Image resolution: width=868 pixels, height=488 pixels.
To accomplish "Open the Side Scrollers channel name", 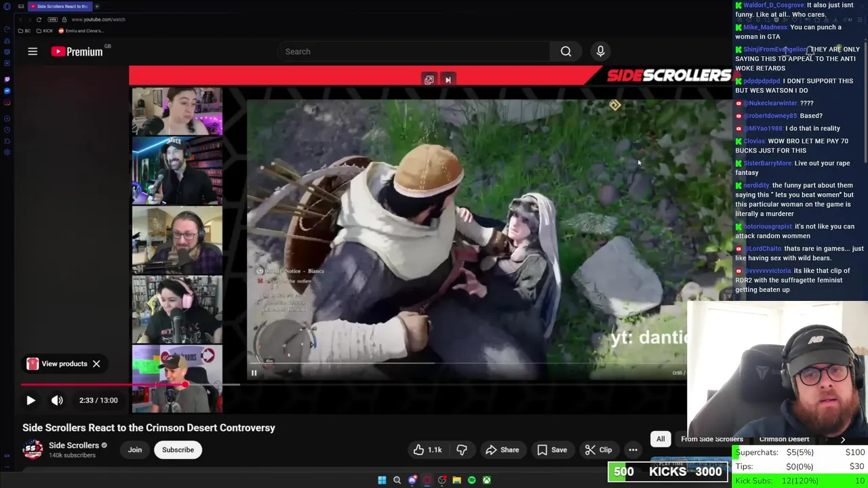I will point(74,445).
